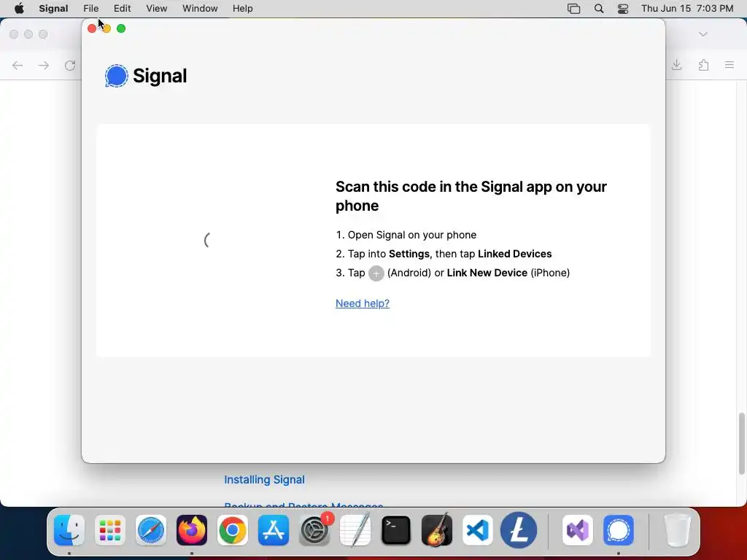The image size is (747, 560).
Task: Open Spotlight search in menu bar
Action: pos(599,9)
